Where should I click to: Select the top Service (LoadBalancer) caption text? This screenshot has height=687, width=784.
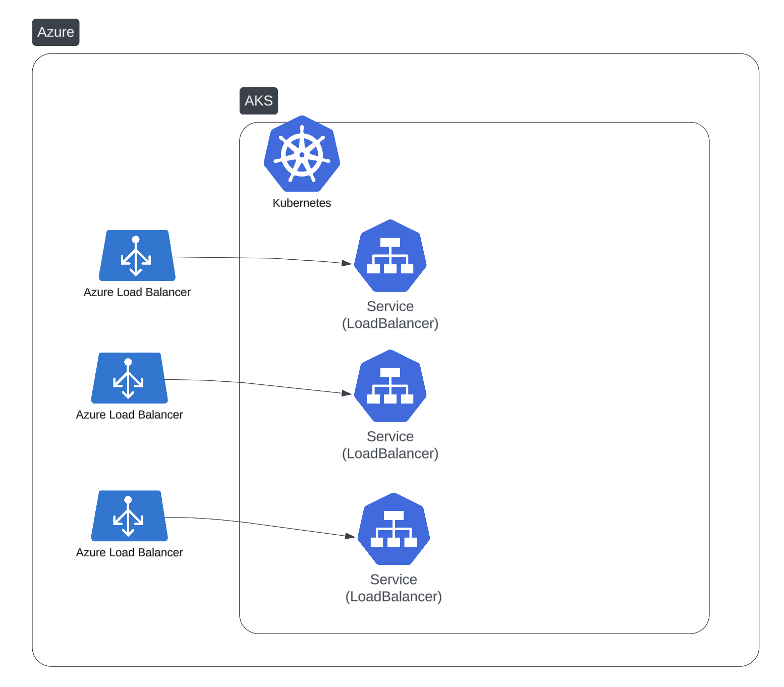(391, 315)
